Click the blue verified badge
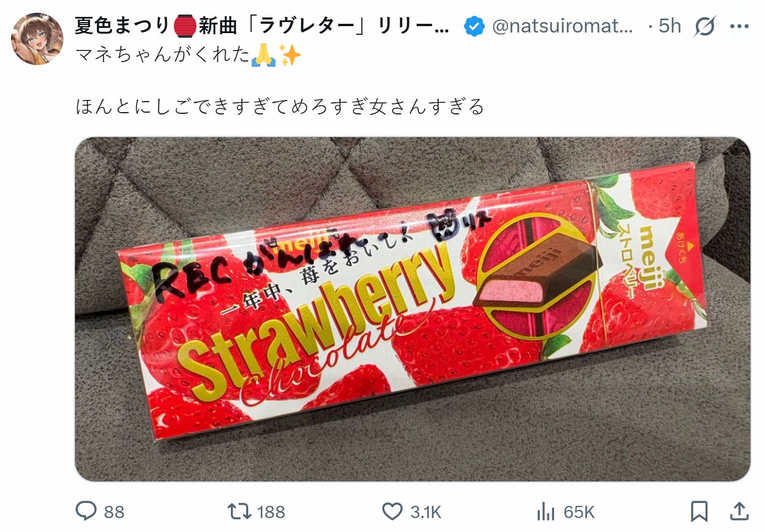The height and width of the screenshot is (532, 765). tap(474, 27)
